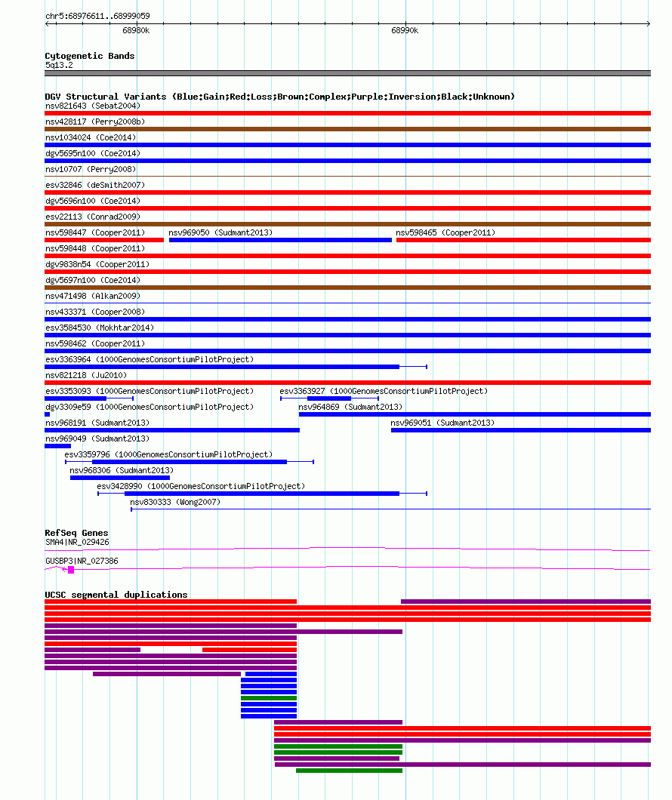The width and height of the screenshot is (672, 800).
Task: Open variant dgv9838n54 (Cooper2011)
Action: [97, 264]
